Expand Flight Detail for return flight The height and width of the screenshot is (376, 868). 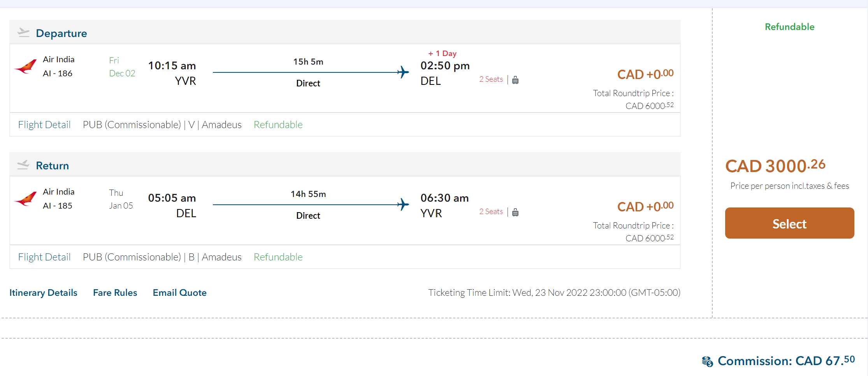pos(44,257)
